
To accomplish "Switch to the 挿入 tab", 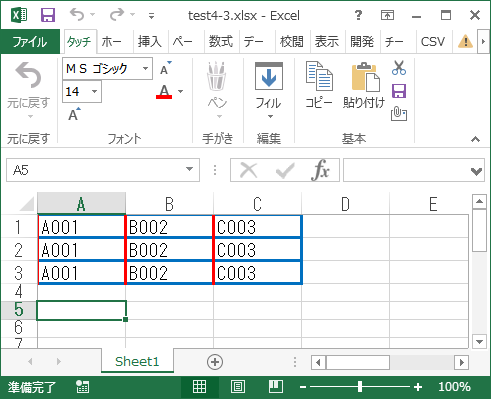I will [150, 42].
